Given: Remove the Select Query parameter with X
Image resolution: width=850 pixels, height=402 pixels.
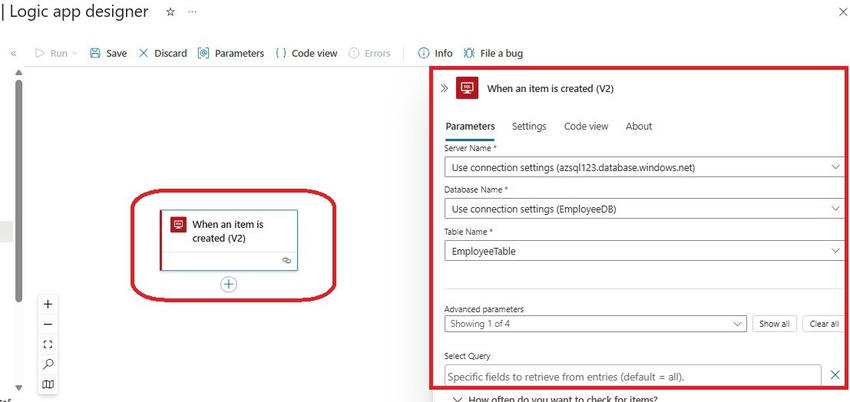Looking at the screenshot, I should [835, 374].
